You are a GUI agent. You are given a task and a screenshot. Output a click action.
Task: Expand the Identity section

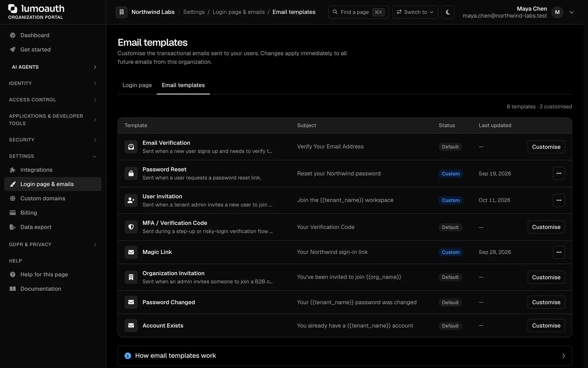pos(53,84)
